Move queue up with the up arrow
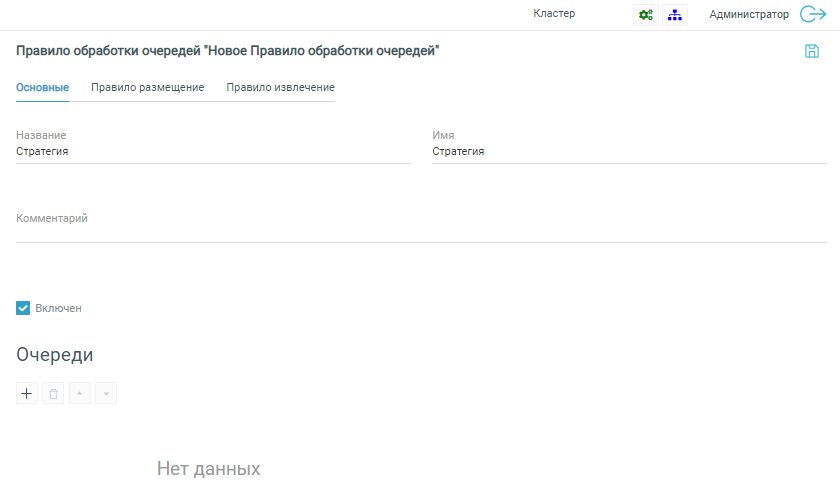Image resolution: width=840 pixels, height=500 pixels. point(80,394)
